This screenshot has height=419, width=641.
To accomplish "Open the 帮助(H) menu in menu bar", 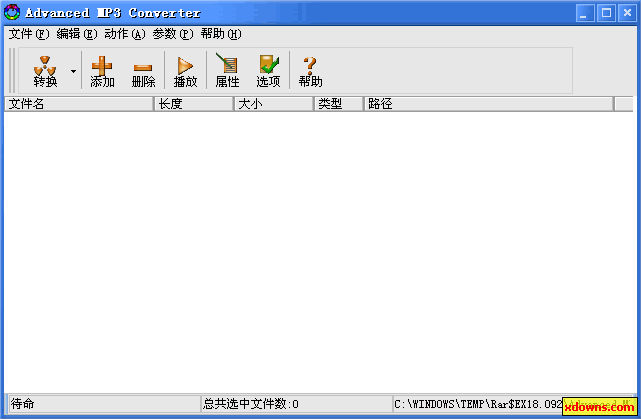I will coord(221,34).
